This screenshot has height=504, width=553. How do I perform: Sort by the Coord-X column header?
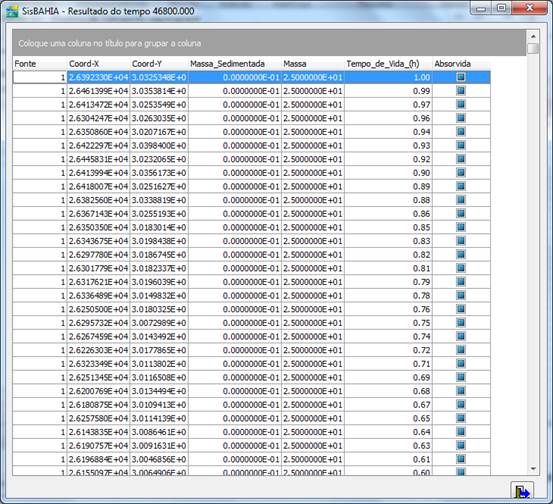click(98, 64)
